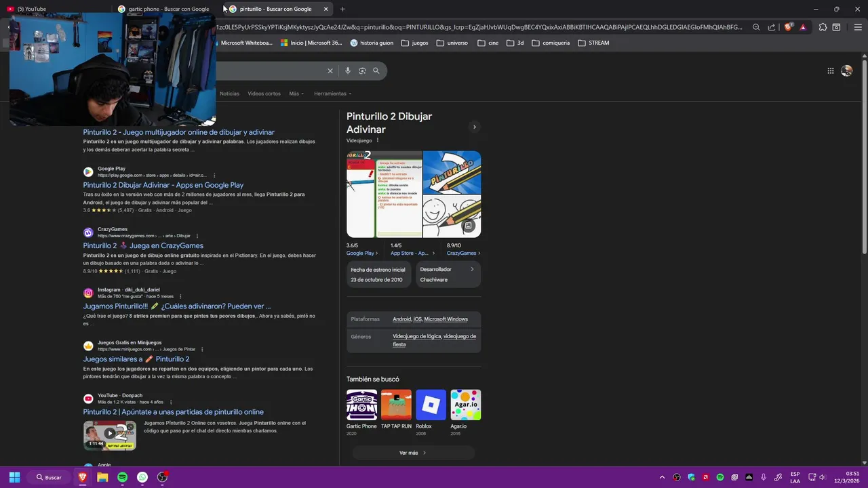868x488 pixels.
Task: Click microphone icon in system tray
Action: click(x=764, y=477)
